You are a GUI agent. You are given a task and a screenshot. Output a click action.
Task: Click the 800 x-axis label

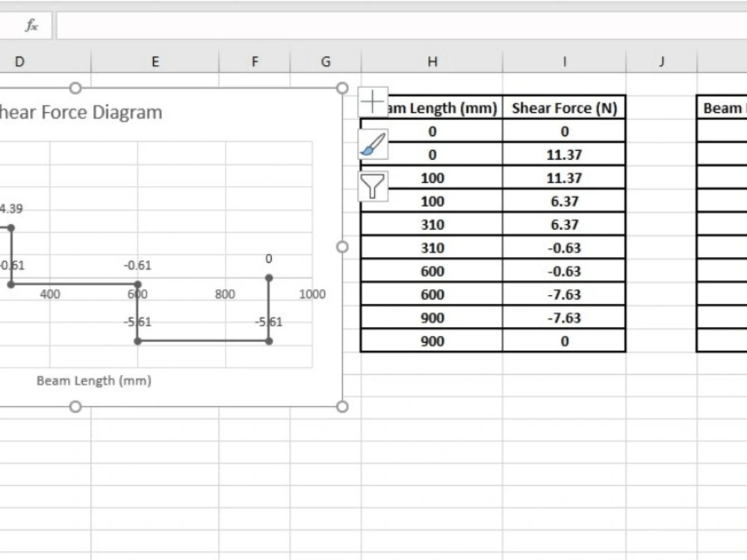point(225,294)
